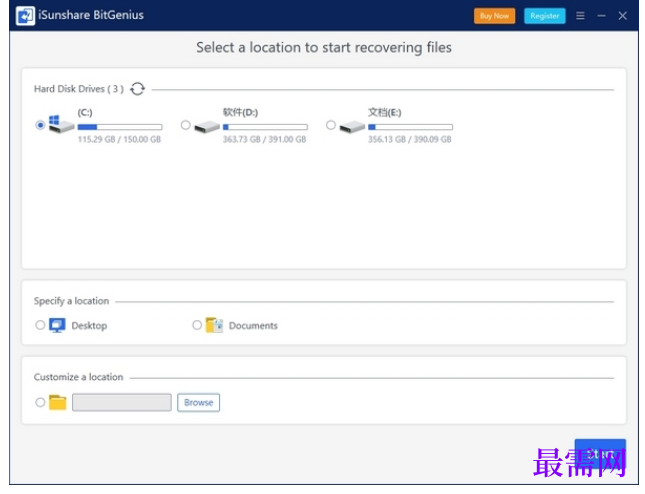Click the 文档(E:) drive label
Image resolution: width=645 pixels, height=494 pixels.
(385, 112)
